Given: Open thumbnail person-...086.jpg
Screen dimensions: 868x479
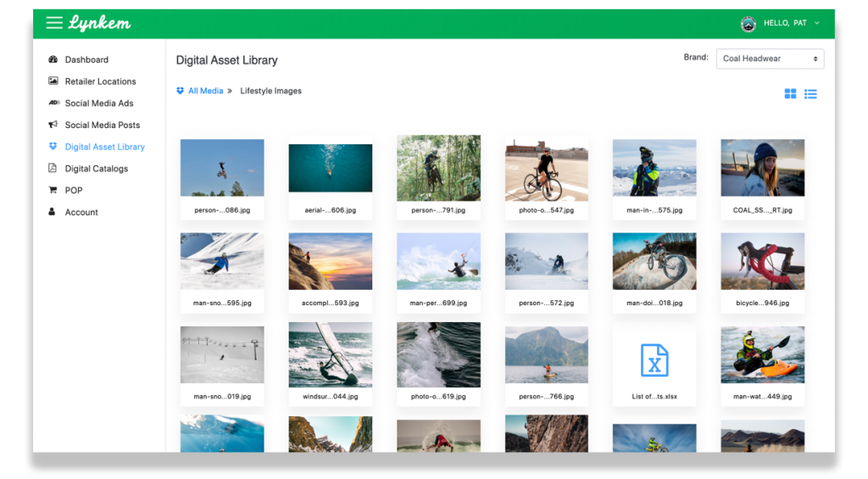Looking at the screenshot, I should click(222, 168).
